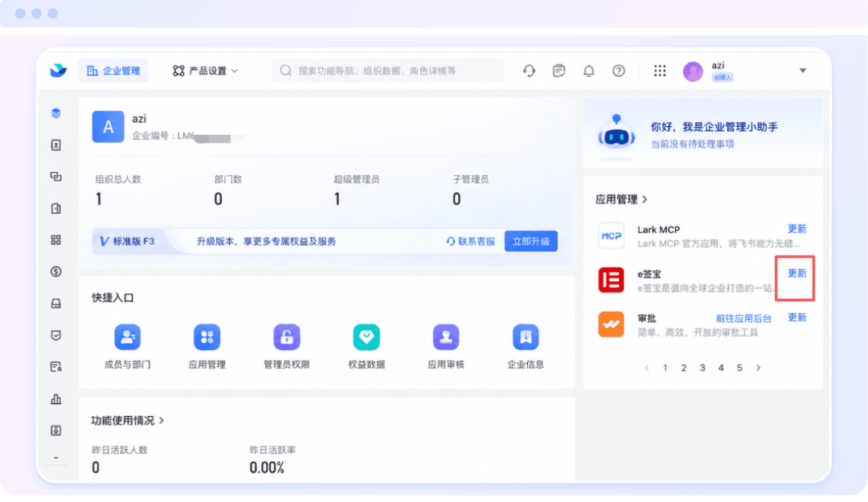Click the 快捷入口 heading
Viewport: 868px width, 502px height.
point(113,298)
